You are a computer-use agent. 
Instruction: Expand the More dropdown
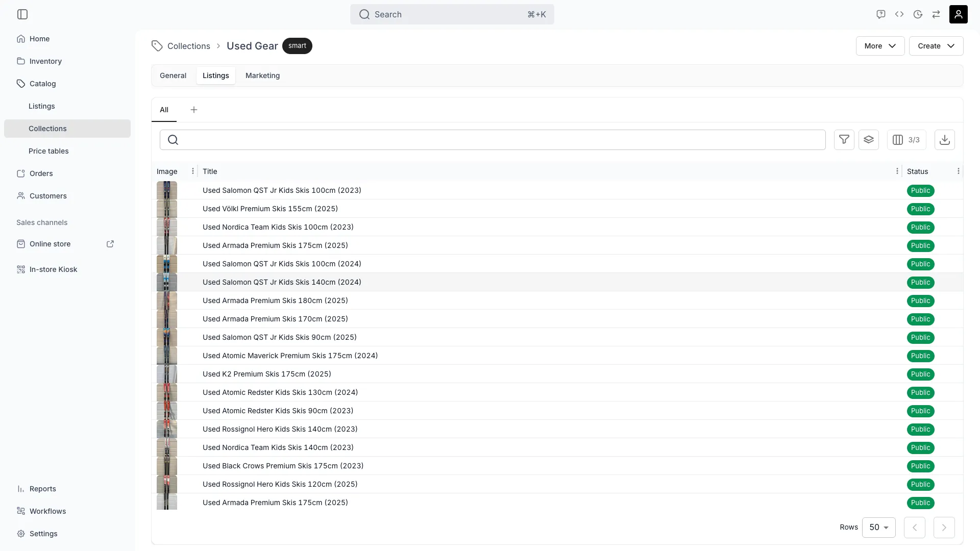(x=880, y=46)
